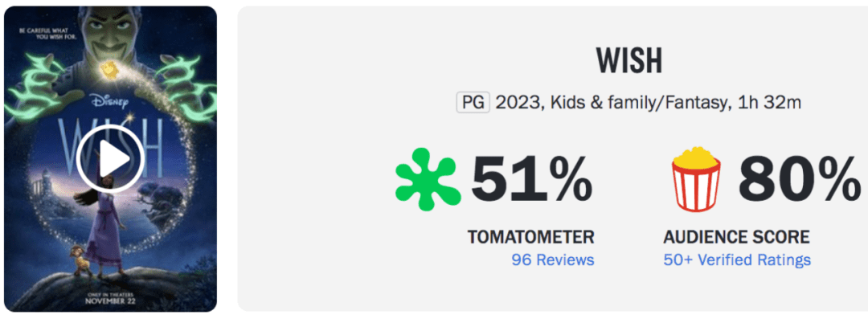
Task: Click the green splat Tomatometer icon
Action: coord(426,179)
